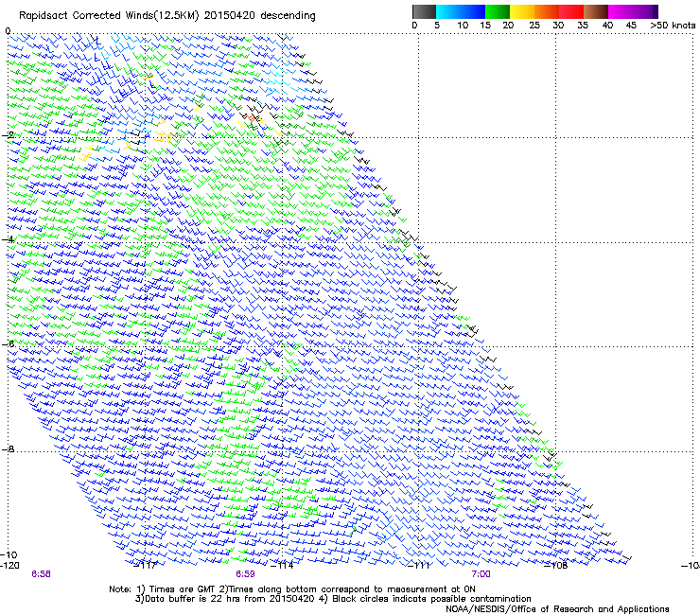Click the legend label '25'
This screenshot has height=615, width=700.
[x=534, y=25]
